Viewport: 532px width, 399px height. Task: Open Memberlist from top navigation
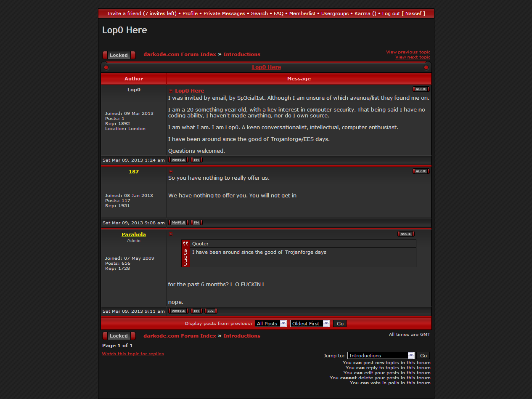302,13
